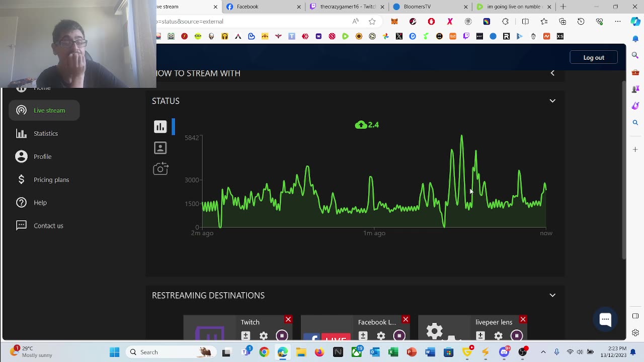Image resolution: width=644 pixels, height=362 pixels.
Task: Open File Explorer from the taskbar
Action: click(301, 352)
